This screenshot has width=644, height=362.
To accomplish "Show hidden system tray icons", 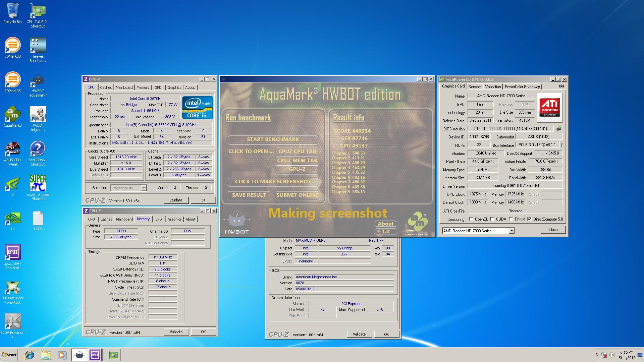I will pyautogui.click(x=597, y=355).
